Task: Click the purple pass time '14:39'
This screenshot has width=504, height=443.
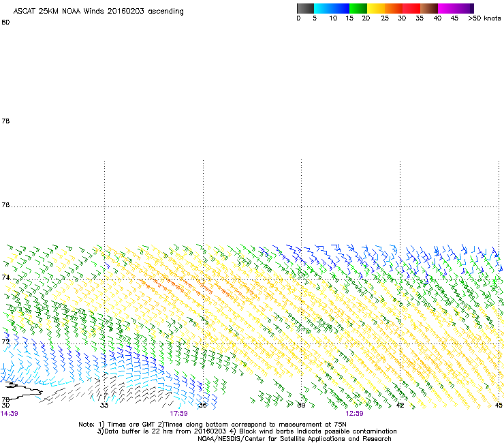Action: 10,414
